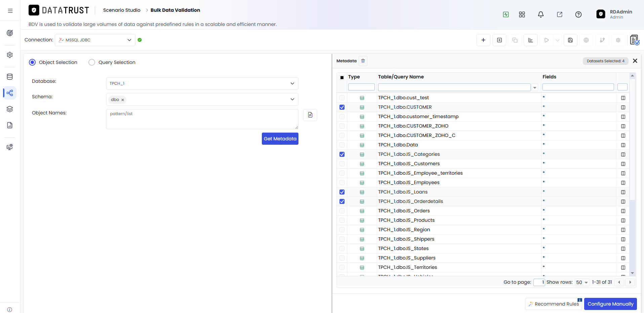Viewport: 644px width, 313px height.
Task: Click the Get Metadata button
Action: pos(280,139)
